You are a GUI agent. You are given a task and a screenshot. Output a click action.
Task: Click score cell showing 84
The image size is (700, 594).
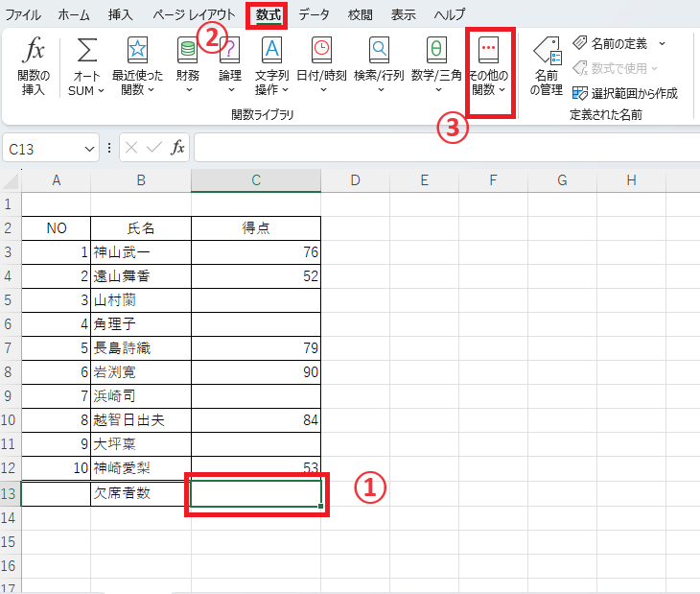pos(256,420)
